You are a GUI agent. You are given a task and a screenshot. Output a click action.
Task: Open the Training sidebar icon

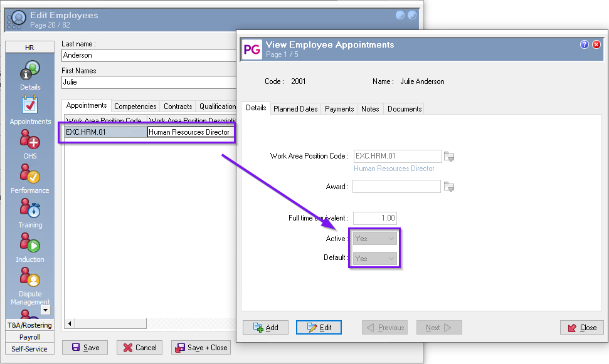click(29, 209)
